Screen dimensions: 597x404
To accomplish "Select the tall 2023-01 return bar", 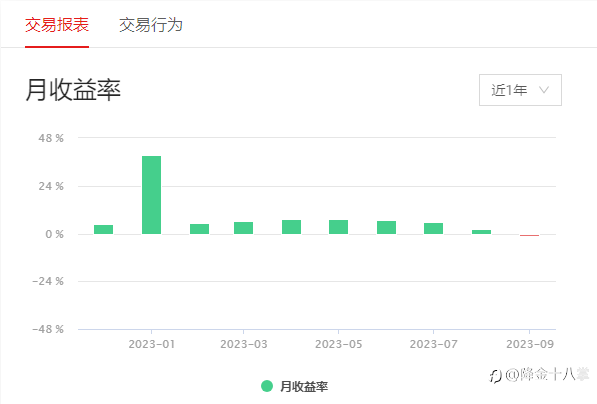I will click(x=152, y=195).
